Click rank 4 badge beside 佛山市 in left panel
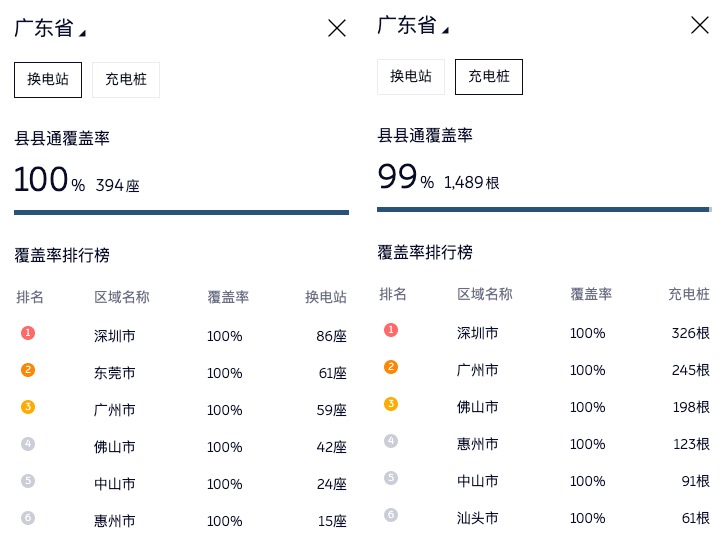723x539 pixels. pyautogui.click(x=28, y=444)
